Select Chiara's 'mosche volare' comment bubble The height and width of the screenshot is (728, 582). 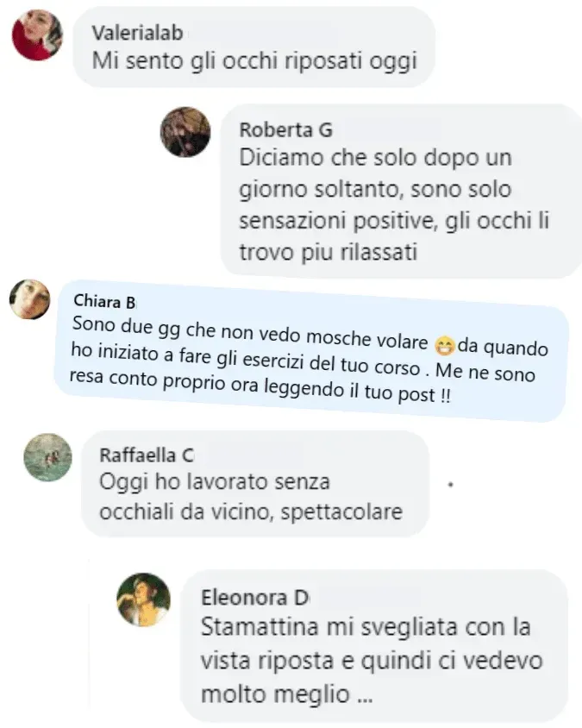[310, 351]
